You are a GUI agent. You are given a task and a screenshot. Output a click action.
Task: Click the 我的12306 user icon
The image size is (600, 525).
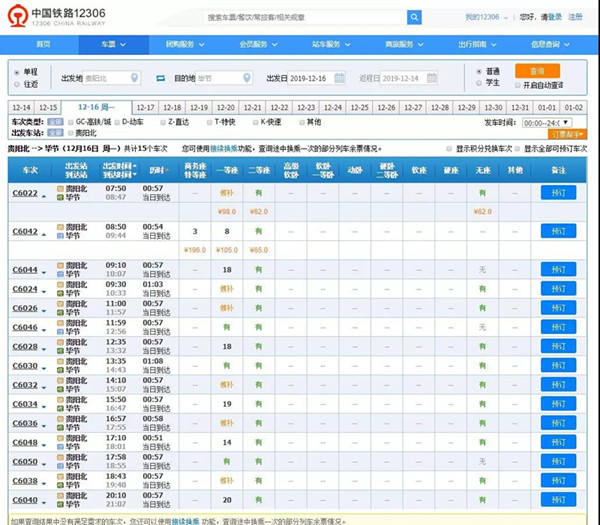pos(484,17)
